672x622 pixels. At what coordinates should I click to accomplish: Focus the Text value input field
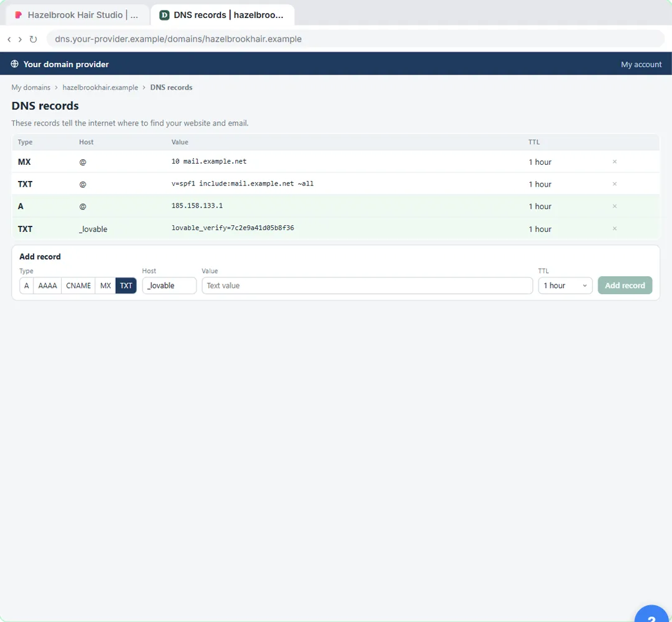tap(367, 285)
